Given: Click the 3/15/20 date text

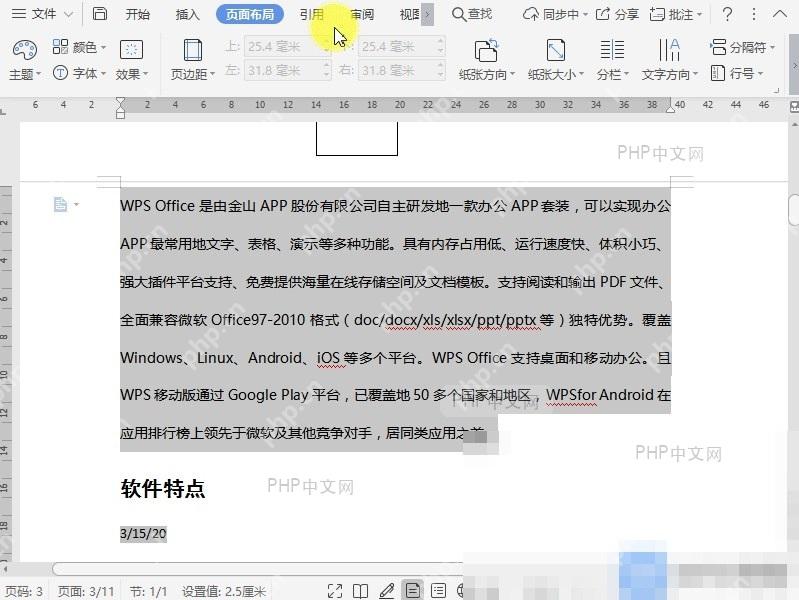Looking at the screenshot, I should [x=143, y=534].
